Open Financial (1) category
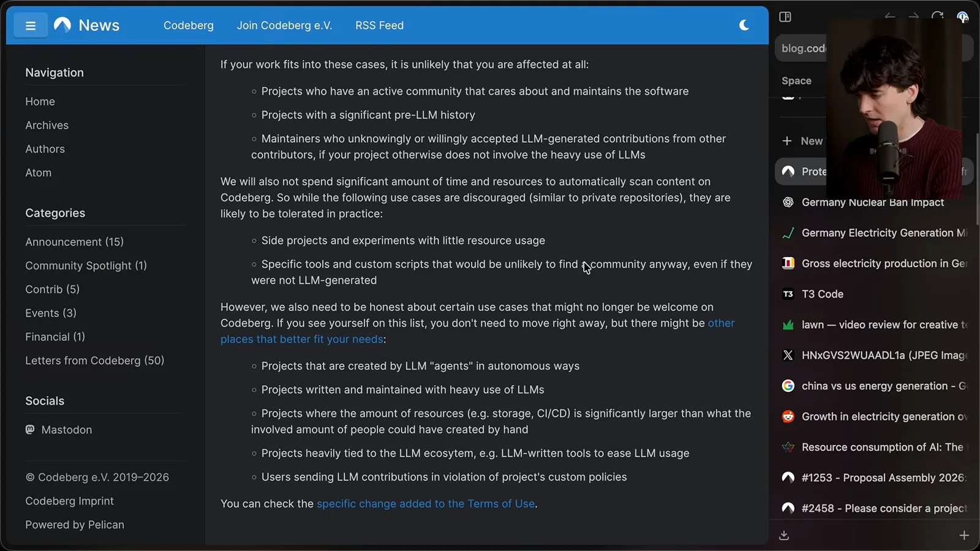The width and height of the screenshot is (980, 551). point(55,337)
